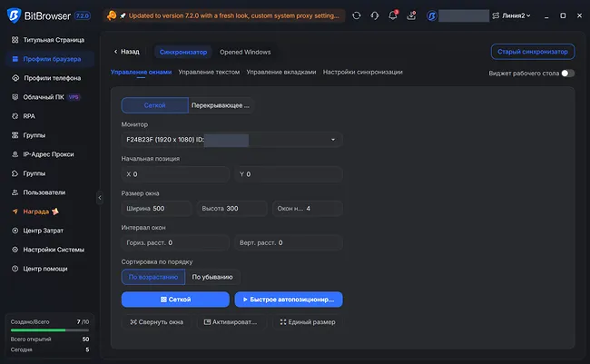
Task: Click the 7.2.0 version badge
Action: (x=82, y=15)
